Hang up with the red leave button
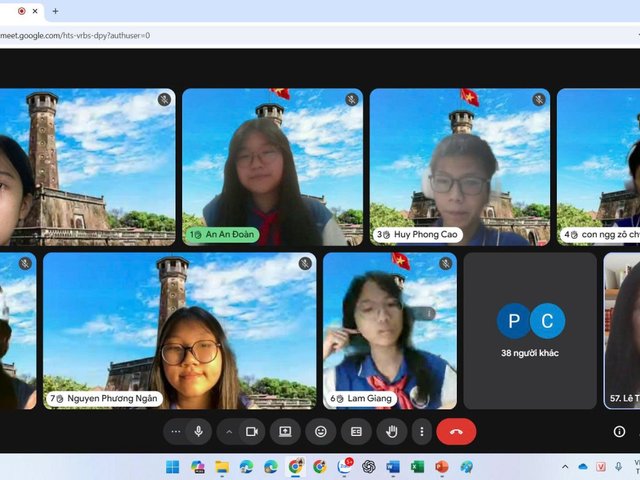Image resolution: width=640 pixels, height=480 pixels. [x=456, y=431]
